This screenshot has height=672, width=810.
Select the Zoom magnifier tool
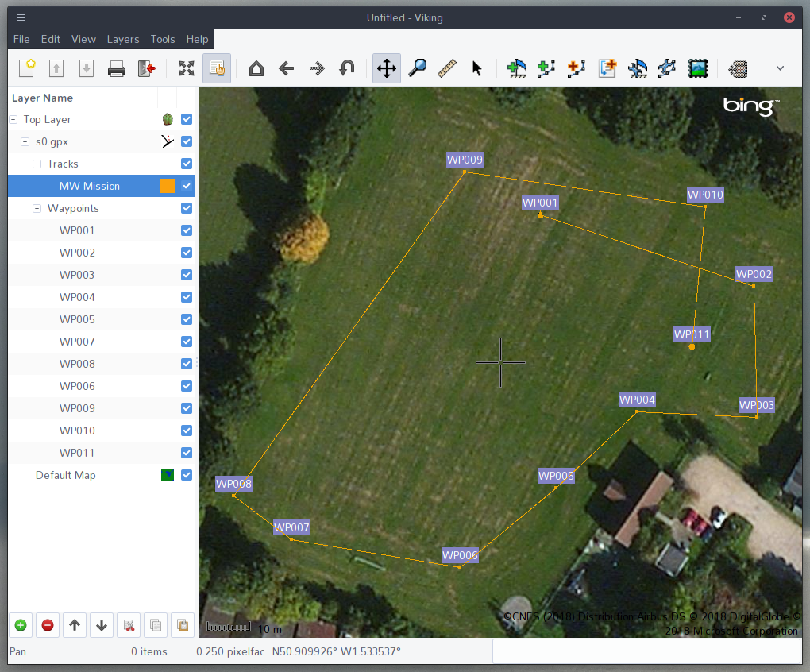coord(417,69)
